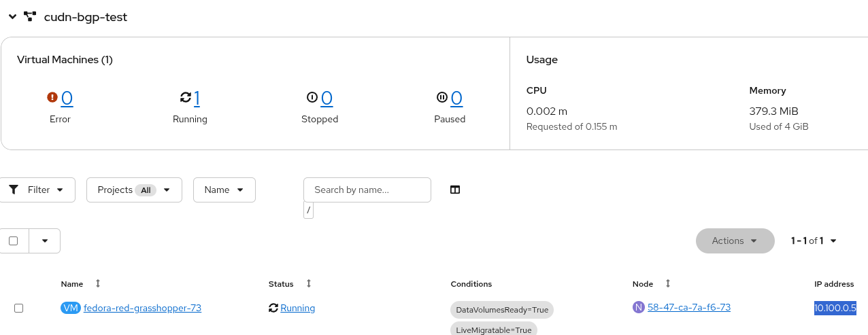This screenshot has height=335, width=868.
Task: Open the Actions menu button
Action: pyautogui.click(x=735, y=241)
